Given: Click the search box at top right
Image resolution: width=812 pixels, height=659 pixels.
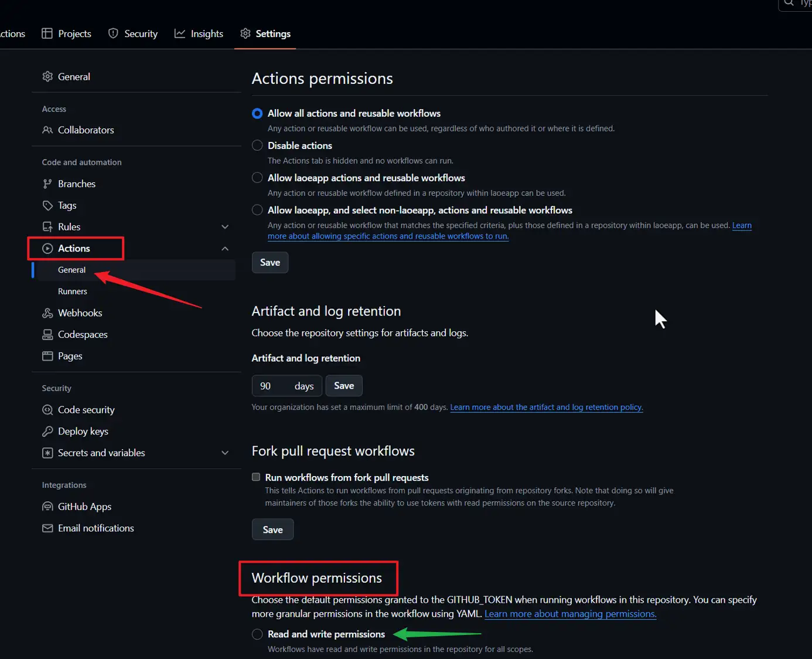Looking at the screenshot, I should (x=796, y=4).
